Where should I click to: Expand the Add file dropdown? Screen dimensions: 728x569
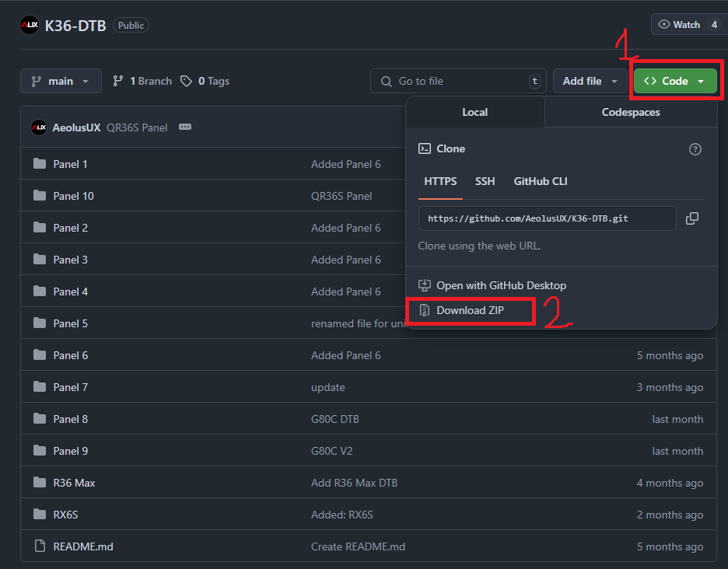pyautogui.click(x=590, y=81)
